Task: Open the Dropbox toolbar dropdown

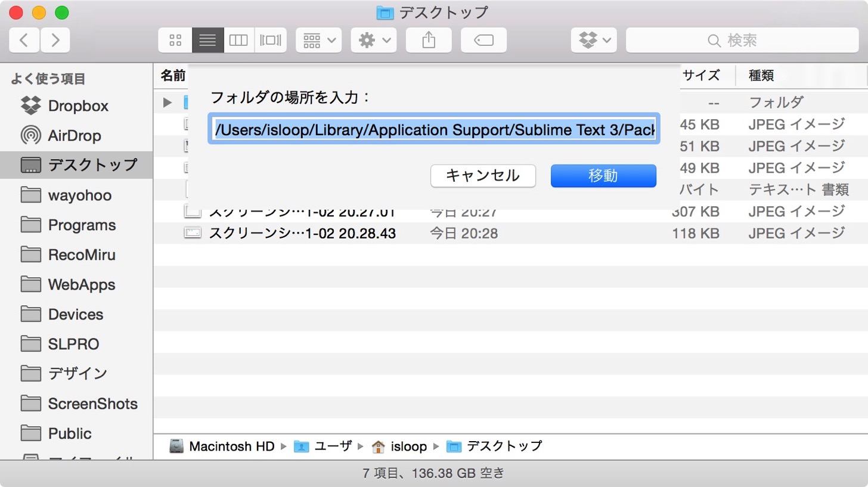Action: [x=594, y=41]
